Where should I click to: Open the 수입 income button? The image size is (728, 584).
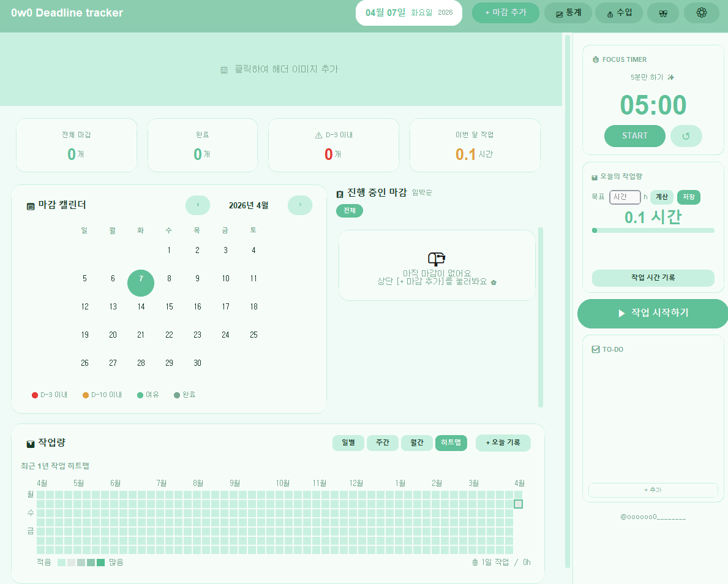click(620, 12)
